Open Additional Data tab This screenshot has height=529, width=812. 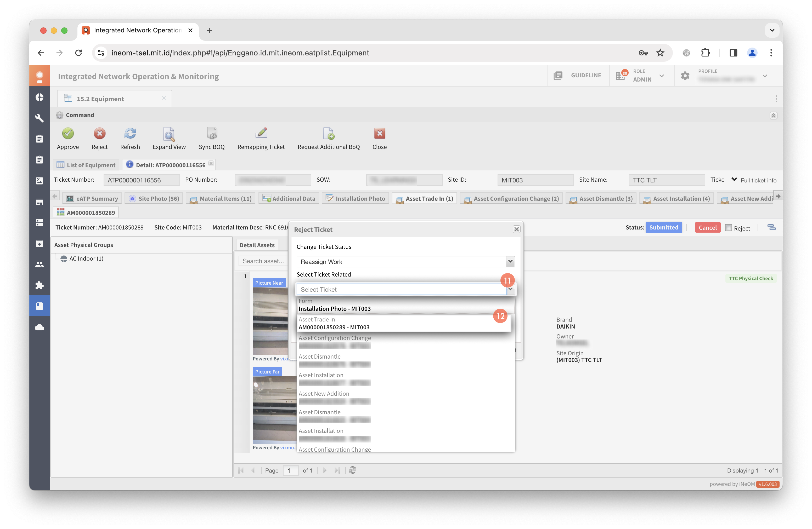pos(289,198)
